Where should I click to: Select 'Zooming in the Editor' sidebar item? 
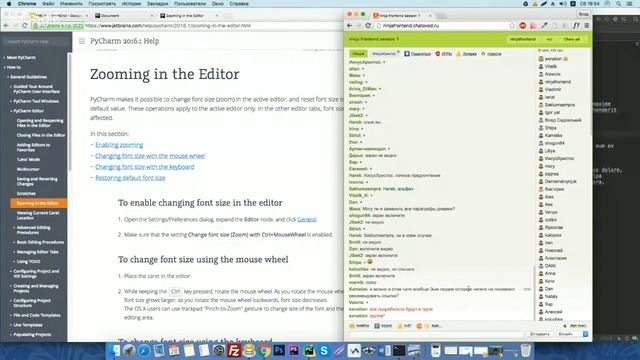click(x=38, y=203)
